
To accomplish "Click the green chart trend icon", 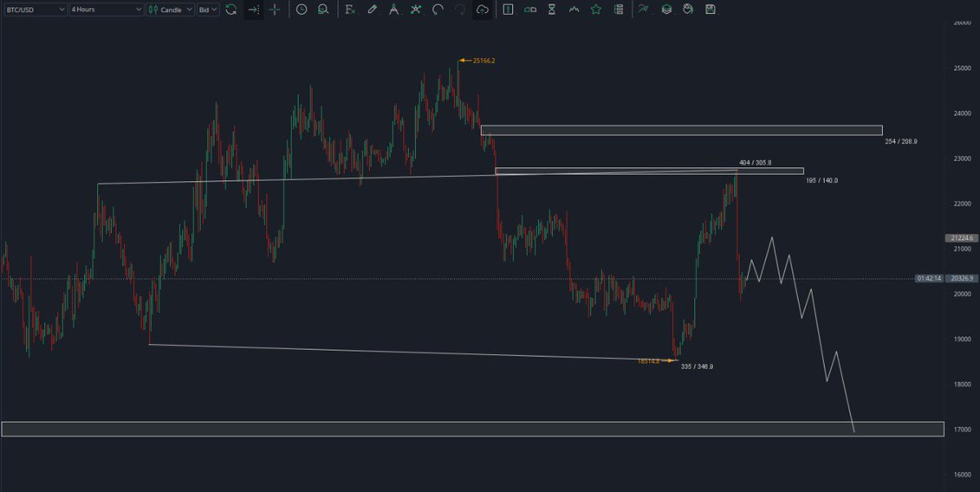I will (644, 10).
